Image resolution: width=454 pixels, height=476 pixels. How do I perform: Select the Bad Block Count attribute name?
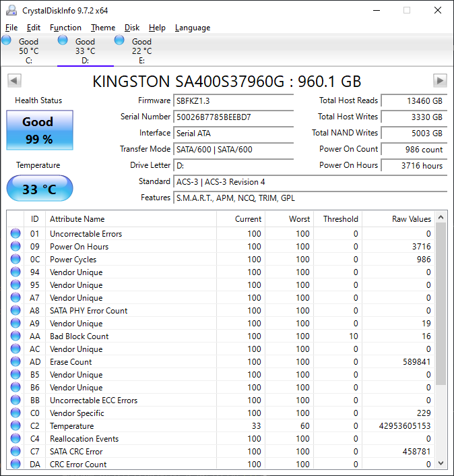click(79, 336)
